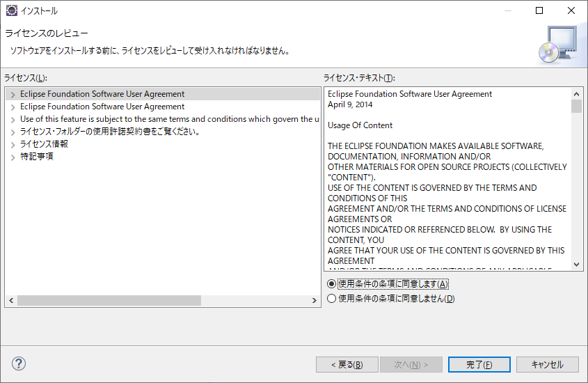Viewport: 588px width, 383px height.
Task: Select the second Eclipse Foundation Software User Agreement row text
Action: [102, 107]
